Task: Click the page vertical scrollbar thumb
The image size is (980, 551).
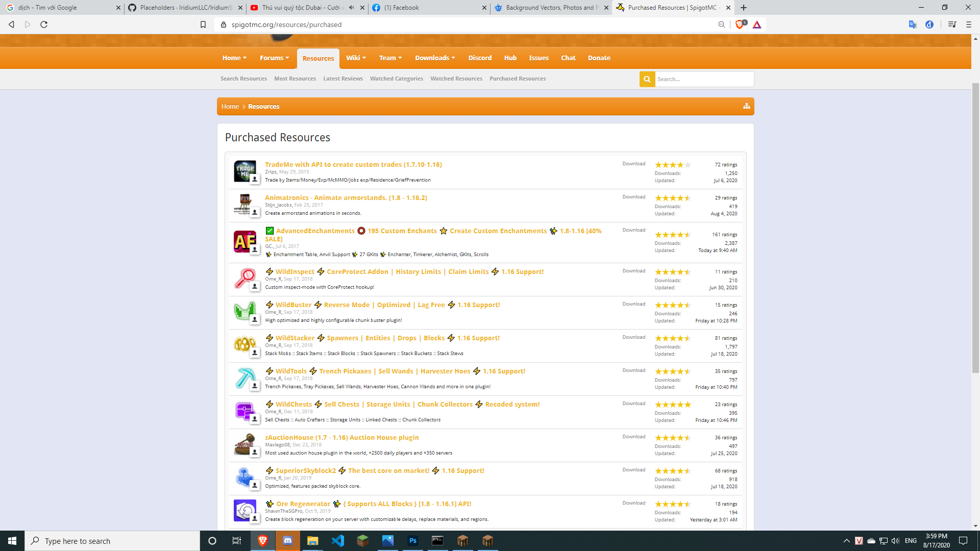Action: tap(975, 228)
